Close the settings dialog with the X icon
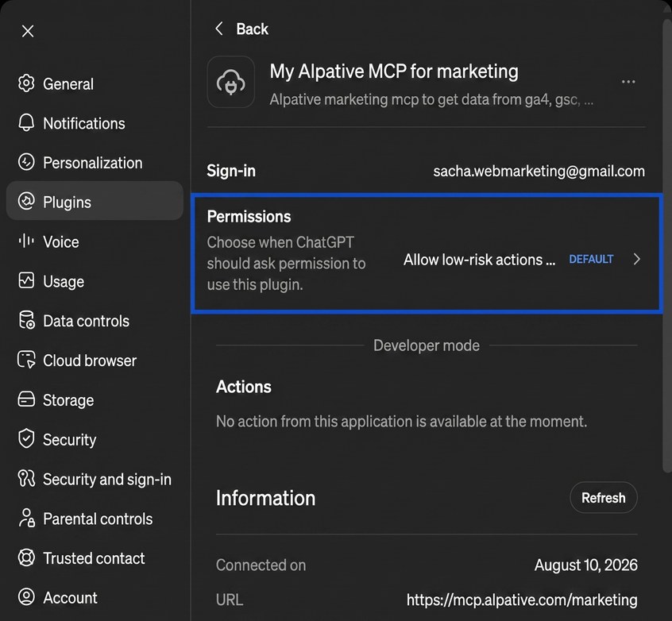This screenshot has height=621, width=672. click(x=28, y=31)
